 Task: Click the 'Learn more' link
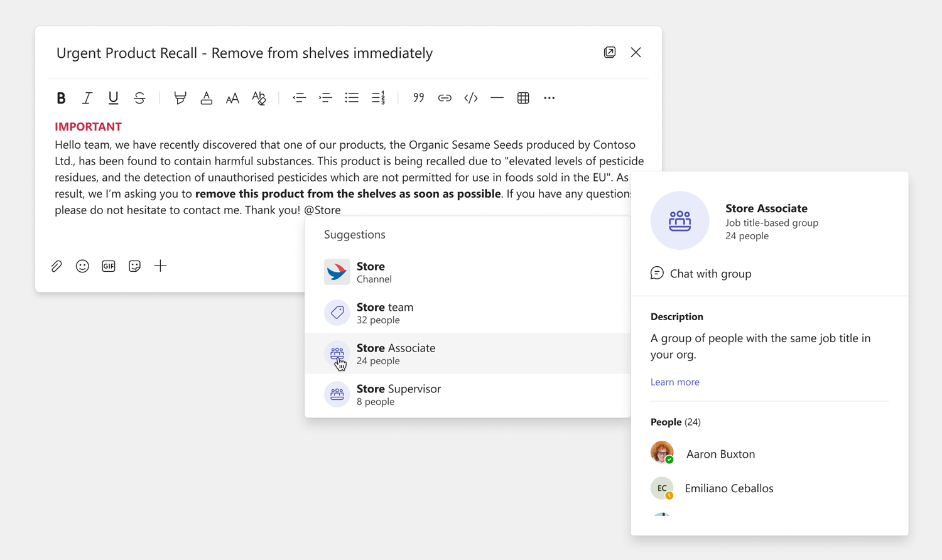pos(675,382)
